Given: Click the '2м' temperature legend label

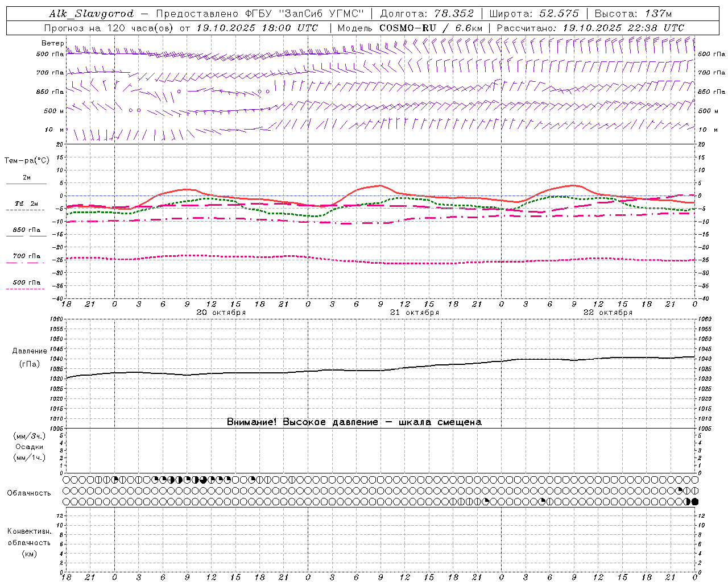Looking at the screenshot, I should pyautogui.click(x=27, y=177).
